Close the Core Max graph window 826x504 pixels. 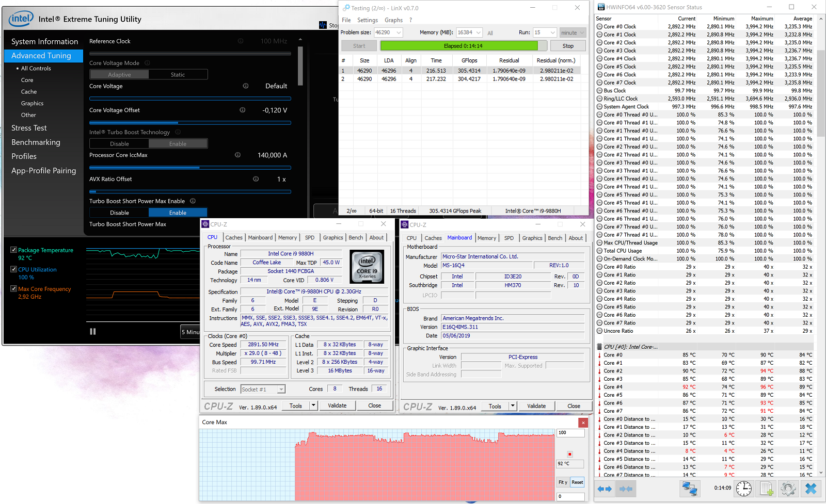[x=583, y=423]
